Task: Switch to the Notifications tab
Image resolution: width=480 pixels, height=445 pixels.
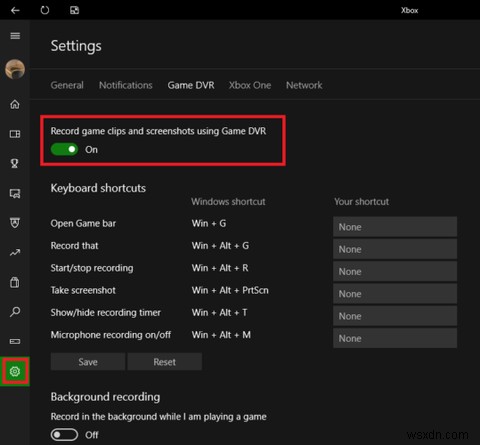Action: point(126,85)
